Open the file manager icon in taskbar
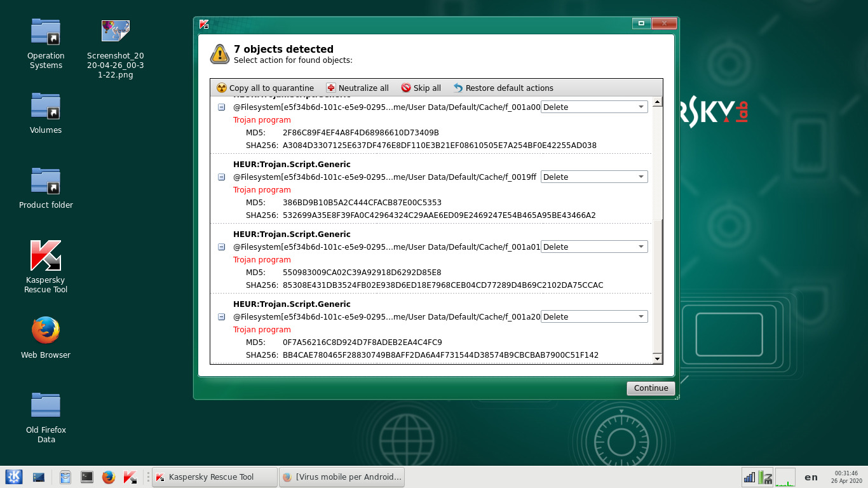Image resolution: width=868 pixels, height=488 pixels. pos(65,477)
